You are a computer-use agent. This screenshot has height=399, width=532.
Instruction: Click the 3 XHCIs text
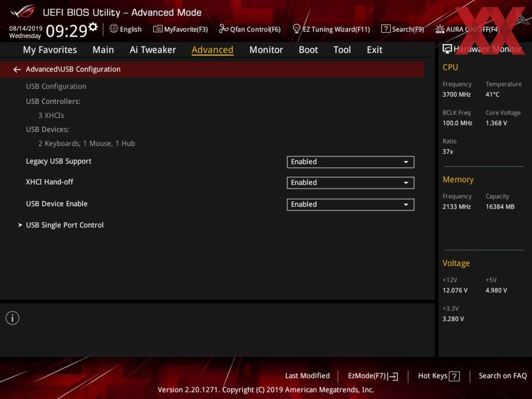[x=51, y=115]
